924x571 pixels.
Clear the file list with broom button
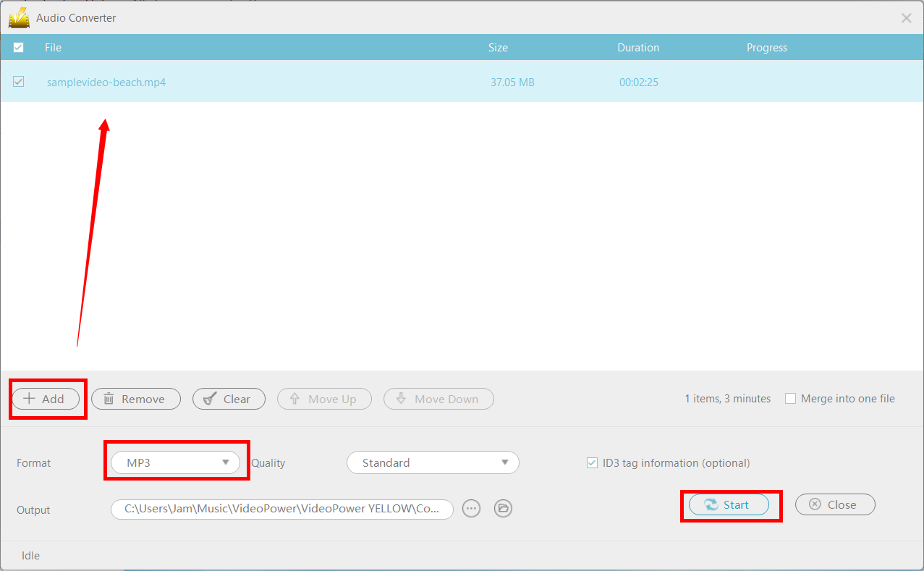point(229,399)
